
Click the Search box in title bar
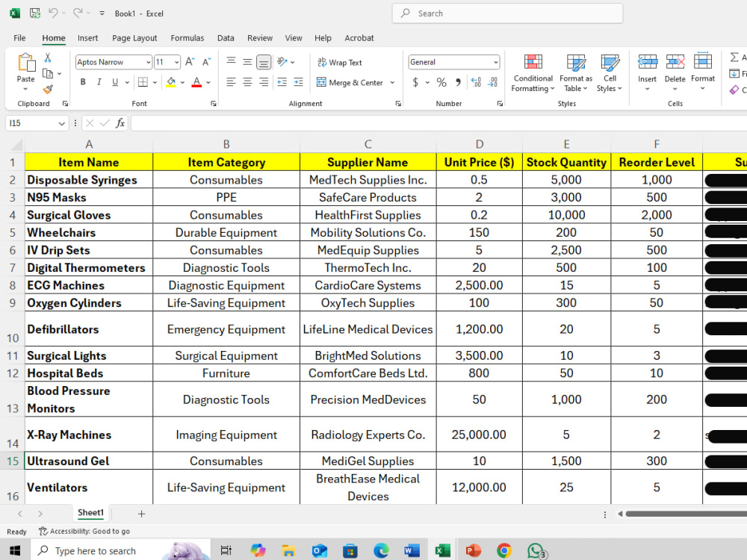coord(507,13)
